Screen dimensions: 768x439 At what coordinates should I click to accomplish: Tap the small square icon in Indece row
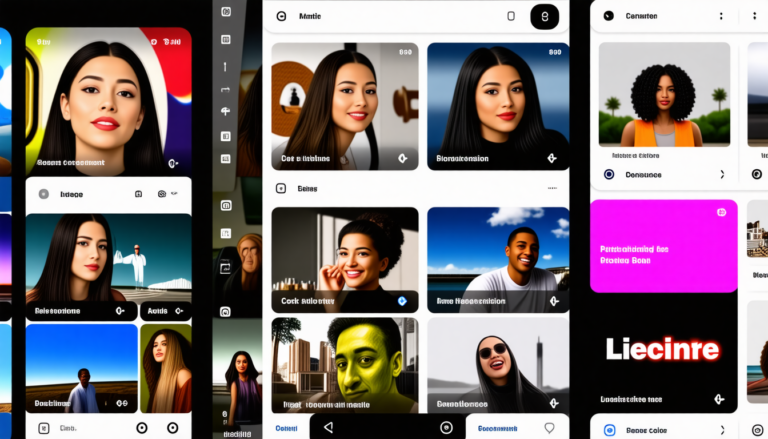138,194
